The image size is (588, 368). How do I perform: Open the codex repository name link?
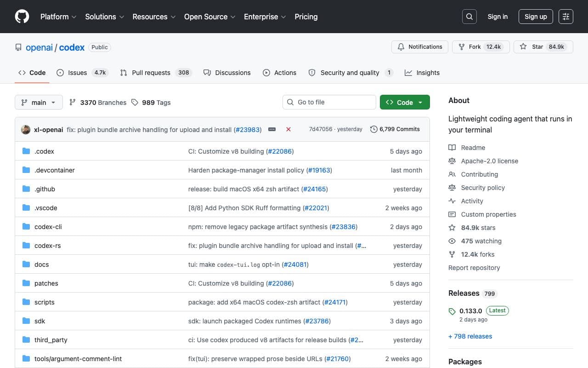tap(72, 47)
